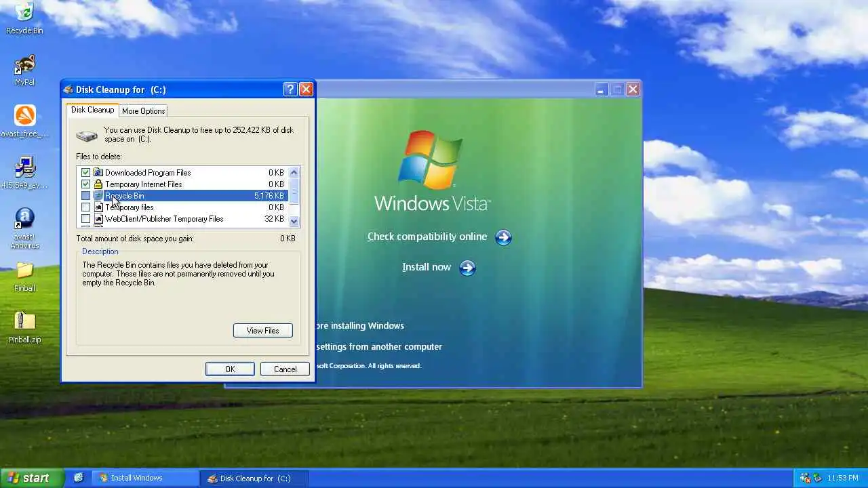The width and height of the screenshot is (868, 488).
Task: Click the Temporary files row icon
Action: (x=98, y=207)
